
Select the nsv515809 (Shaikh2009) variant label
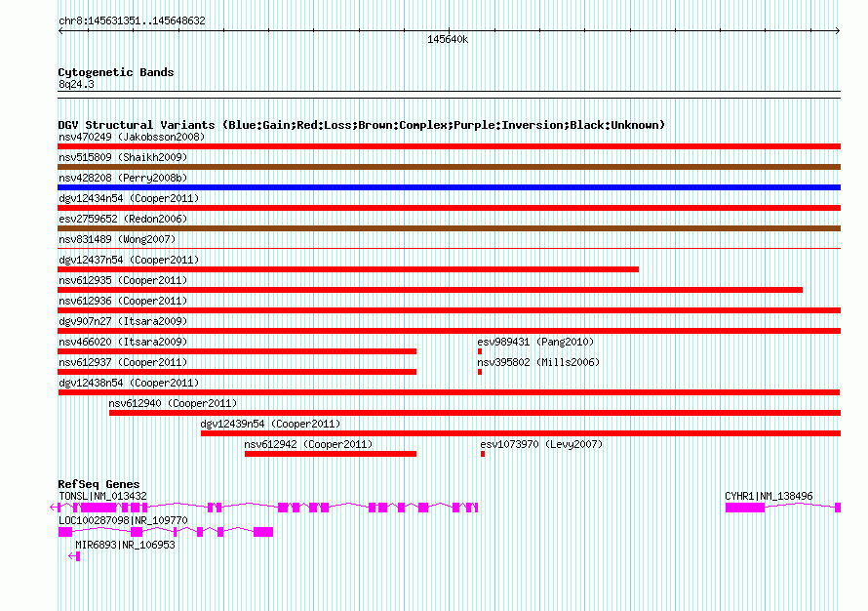pos(123,157)
